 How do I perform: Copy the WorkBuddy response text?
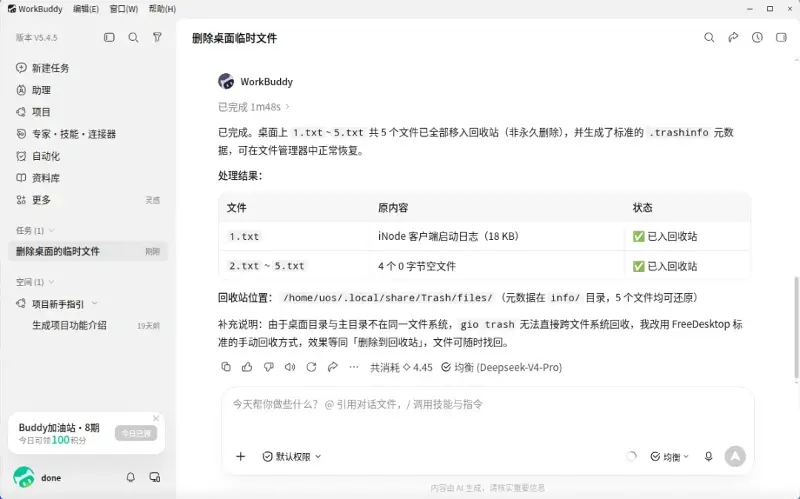tap(226, 367)
